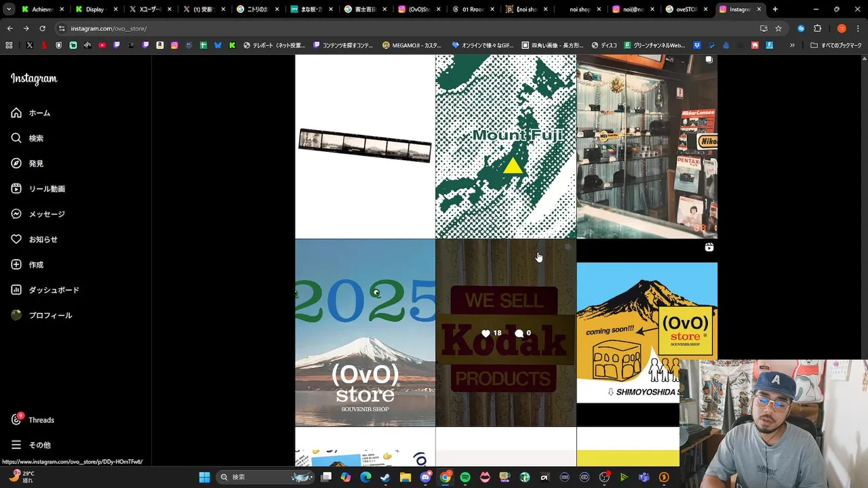Open the 発見 explore compass icon

click(x=16, y=163)
